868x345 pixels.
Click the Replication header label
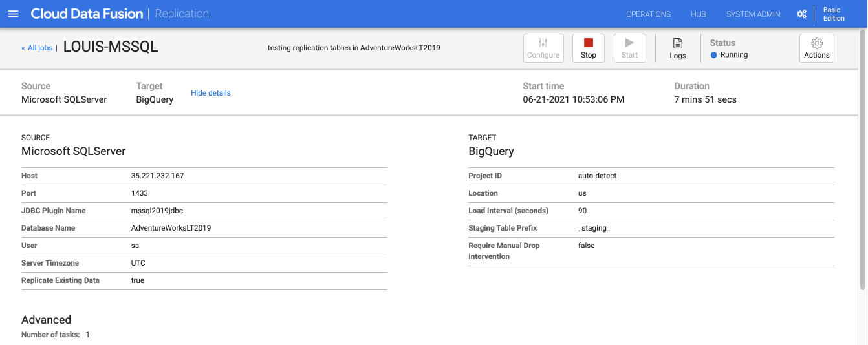click(182, 14)
